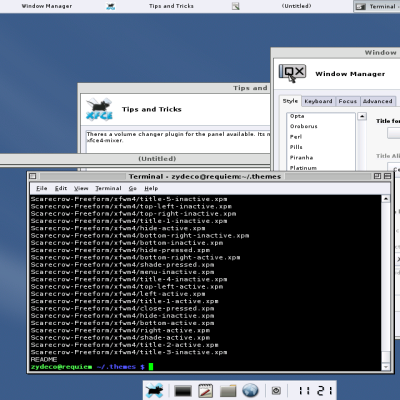Click the Xfce logo in Tips and Tricks
This screenshot has height=400, width=400.
(x=99, y=109)
